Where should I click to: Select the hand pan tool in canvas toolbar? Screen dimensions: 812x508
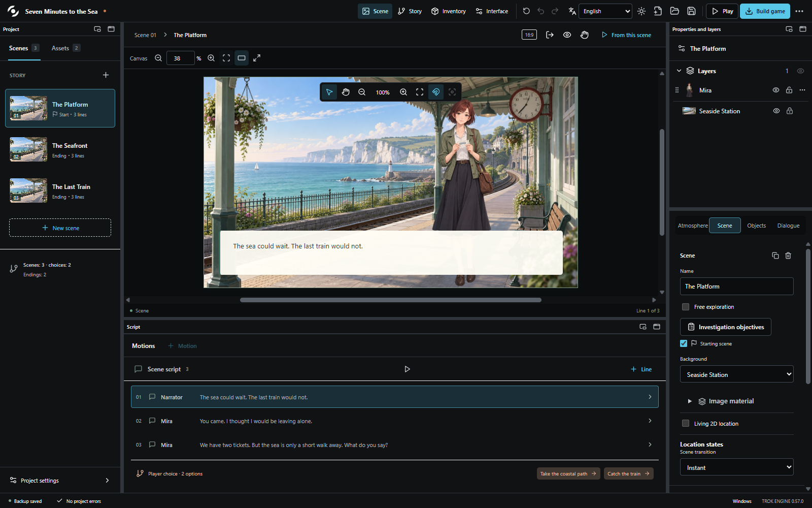pos(346,92)
